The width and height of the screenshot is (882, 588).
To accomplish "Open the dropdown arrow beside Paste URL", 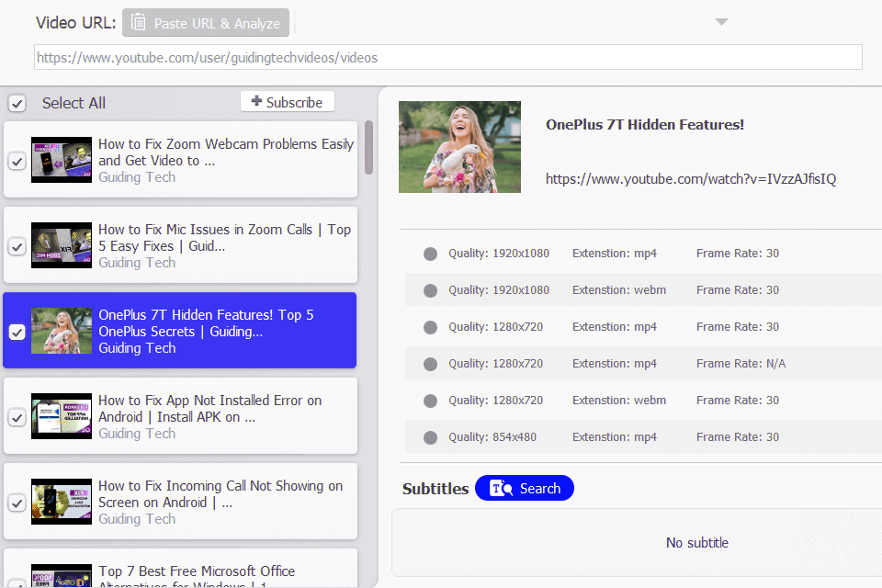I will pyautogui.click(x=721, y=22).
